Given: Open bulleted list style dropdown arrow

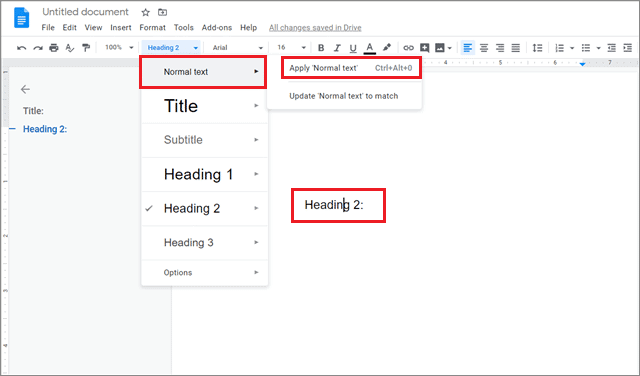Looking at the screenshot, I should click(x=598, y=48).
